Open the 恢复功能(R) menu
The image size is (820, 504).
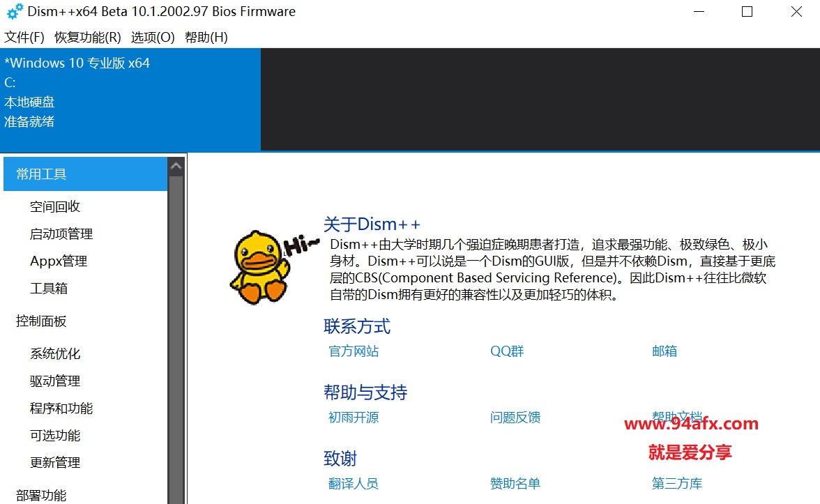[x=88, y=38]
